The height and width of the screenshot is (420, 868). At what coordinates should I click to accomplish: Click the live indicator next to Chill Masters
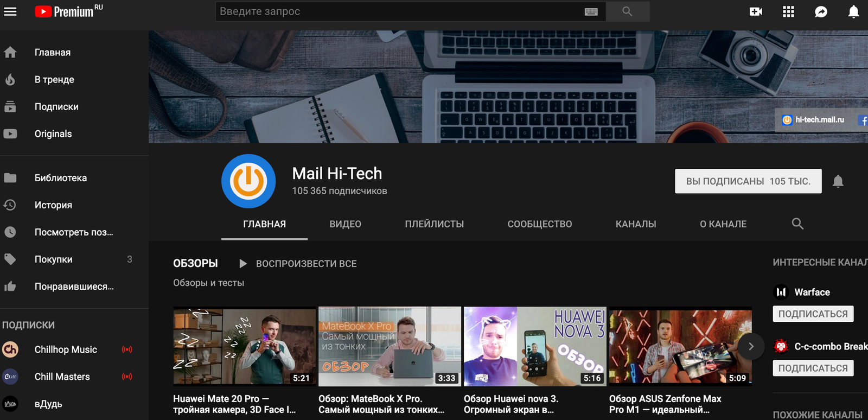127,377
